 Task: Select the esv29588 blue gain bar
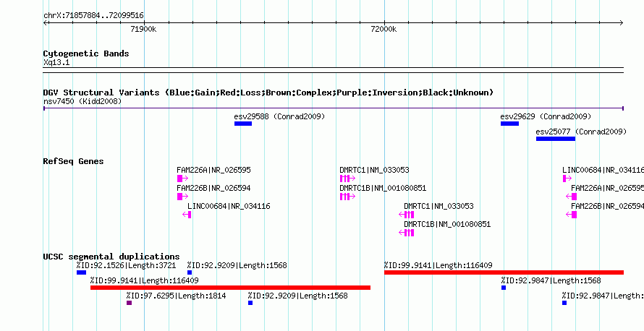(x=243, y=124)
